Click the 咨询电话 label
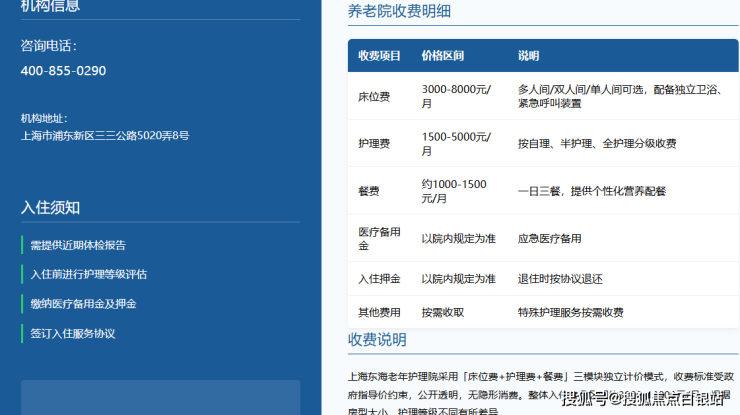The width and height of the screenshot is (740, 415). pyautogui.click(x=48, y=46)
